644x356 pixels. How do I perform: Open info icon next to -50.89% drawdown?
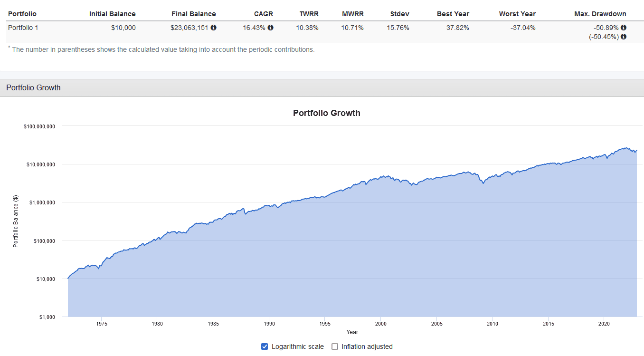click(624, 28)
